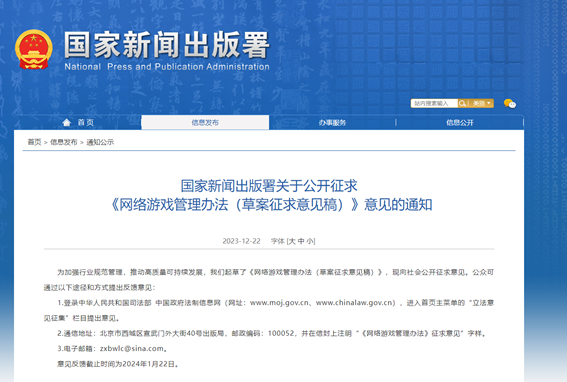Click the line 通过以下途径和方式提出反馈意见

coord(99,288)
